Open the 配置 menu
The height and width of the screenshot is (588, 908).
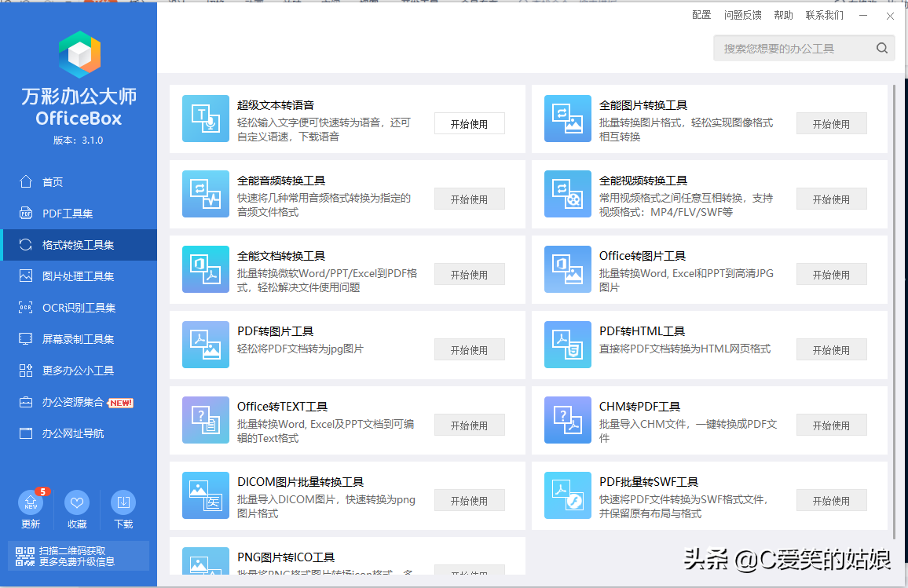(x=701, y=15)
